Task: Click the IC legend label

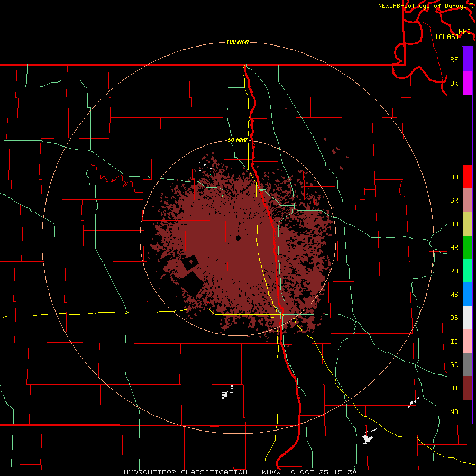Action: (x=454, y=342)
